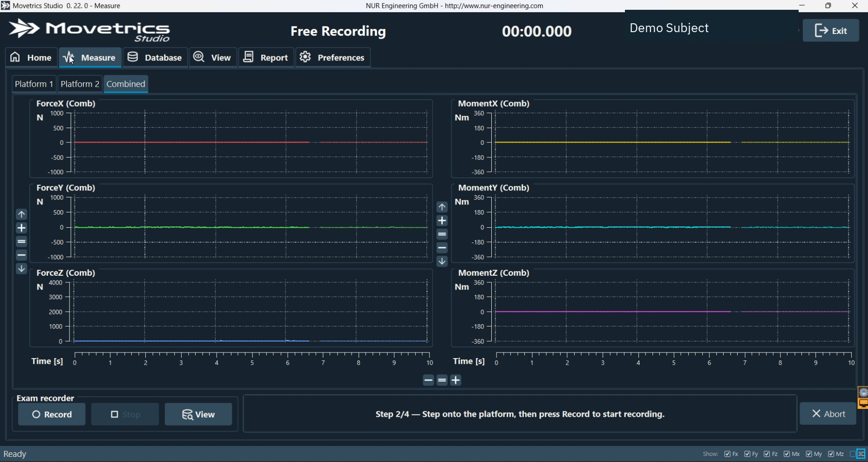Click the Exit button
The width and height of the screenshot is (868, 462).
(831, 31)
